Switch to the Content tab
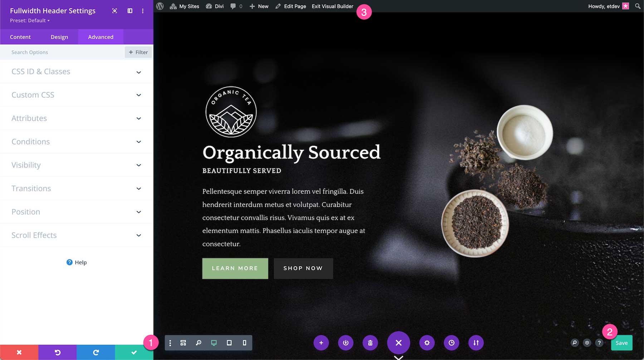The image size is (644, 360). point(20,37)
